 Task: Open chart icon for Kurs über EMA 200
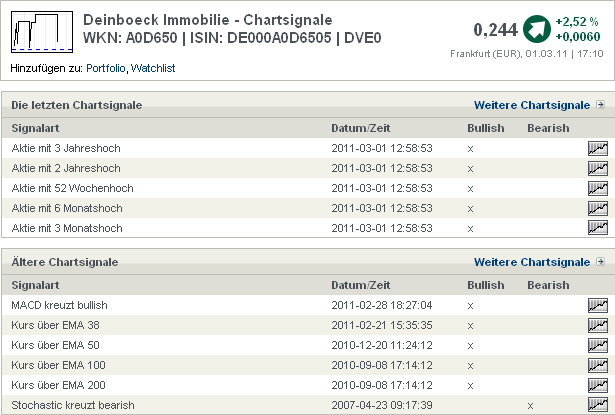[x=598, y=385]
